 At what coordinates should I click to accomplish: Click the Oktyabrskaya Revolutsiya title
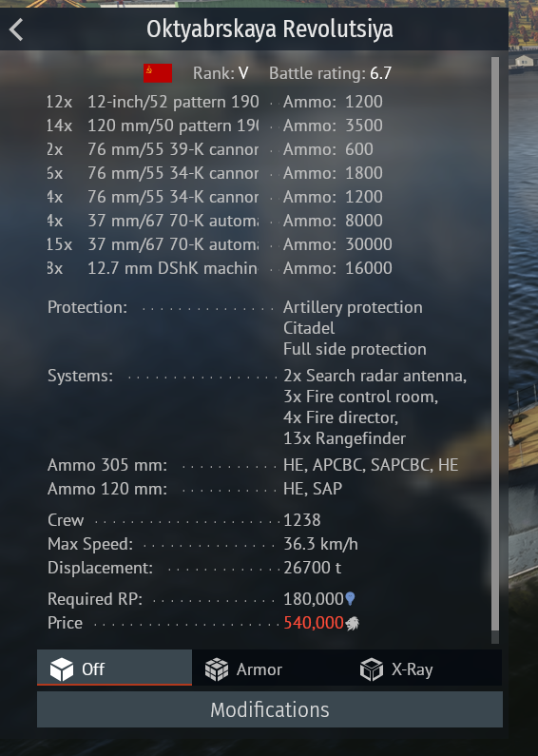[270, 29]
